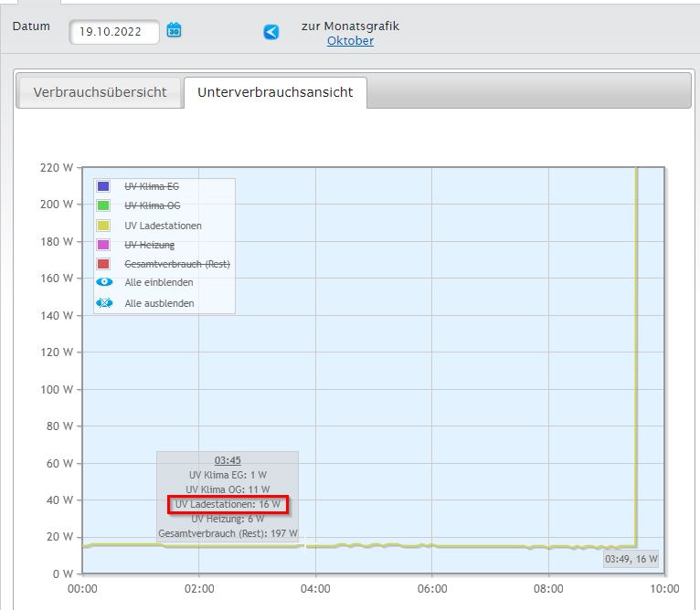Image resolution: width=700 pixels, height=610 pixels.
Task: Click the green UV Klima OG legend square
Action: (x=103, y=205)
